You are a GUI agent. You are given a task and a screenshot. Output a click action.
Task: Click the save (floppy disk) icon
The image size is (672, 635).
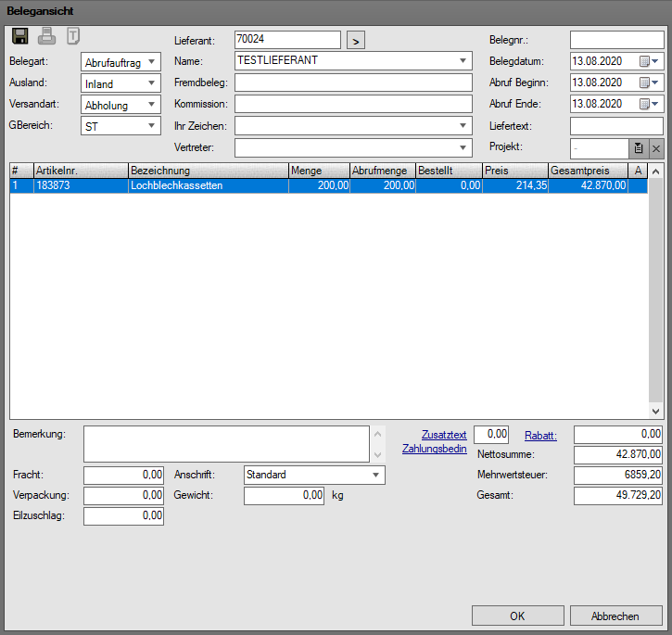20,37
